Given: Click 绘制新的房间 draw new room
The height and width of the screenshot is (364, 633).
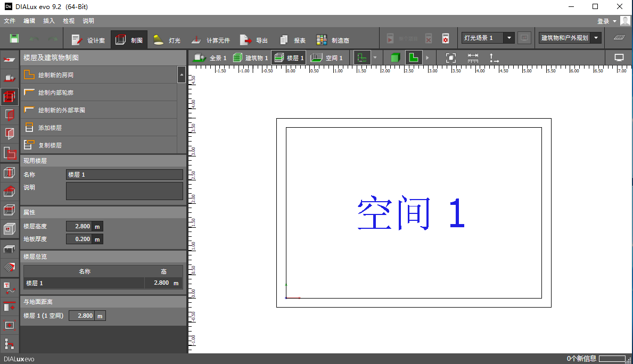Looking at the screenshot, I should (99, 75).
